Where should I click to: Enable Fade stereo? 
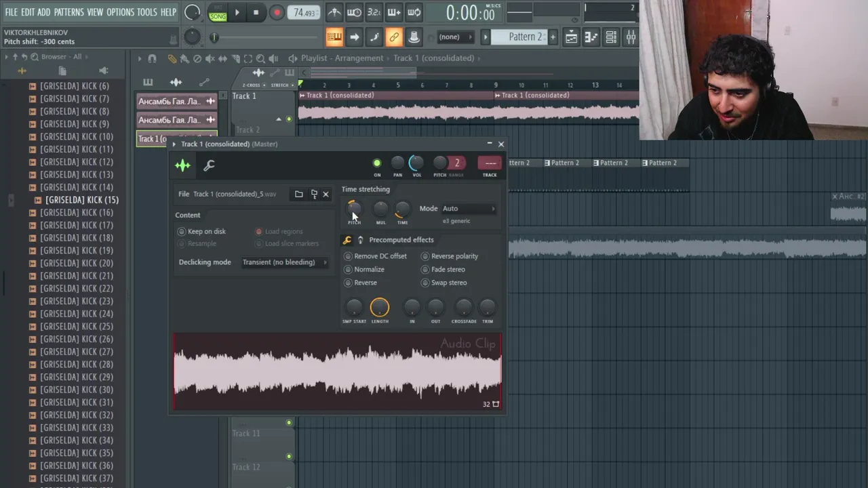[443, 270]
